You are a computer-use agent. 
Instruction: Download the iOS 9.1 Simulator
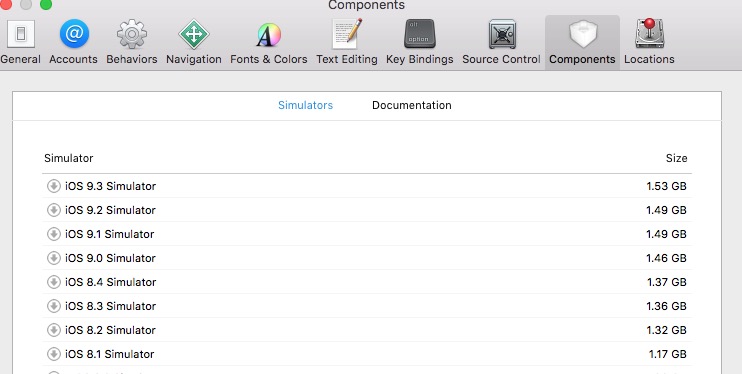(x=53, y=234)
